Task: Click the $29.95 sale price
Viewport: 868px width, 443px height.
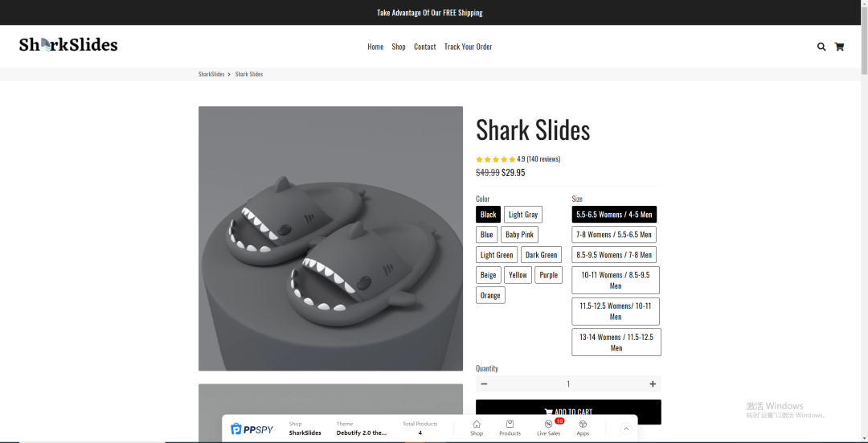Action: point(513,173)
